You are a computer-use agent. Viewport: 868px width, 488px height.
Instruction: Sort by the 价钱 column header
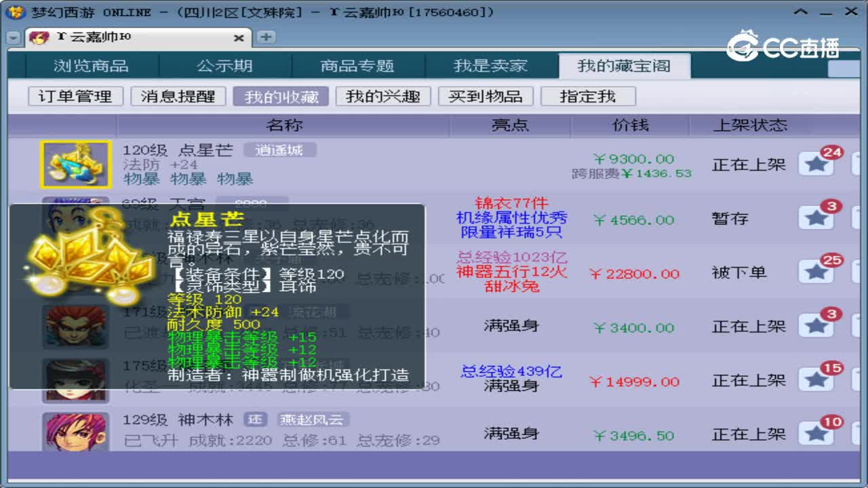(x=630, y=125)
